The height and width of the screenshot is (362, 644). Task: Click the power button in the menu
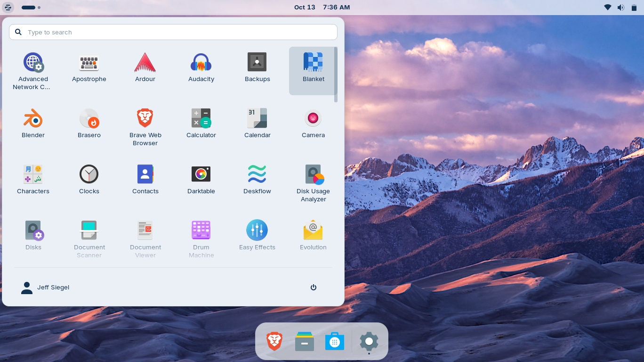click(314, 288)
